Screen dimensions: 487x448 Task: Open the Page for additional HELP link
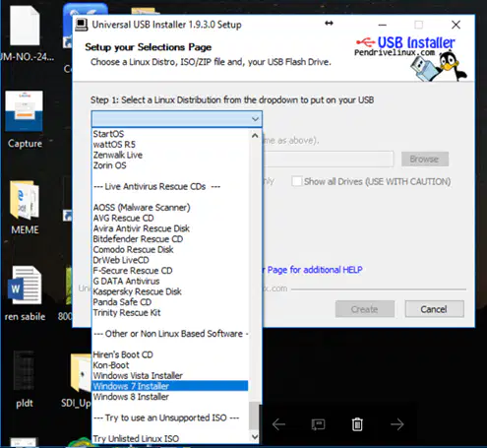[312, 270]
